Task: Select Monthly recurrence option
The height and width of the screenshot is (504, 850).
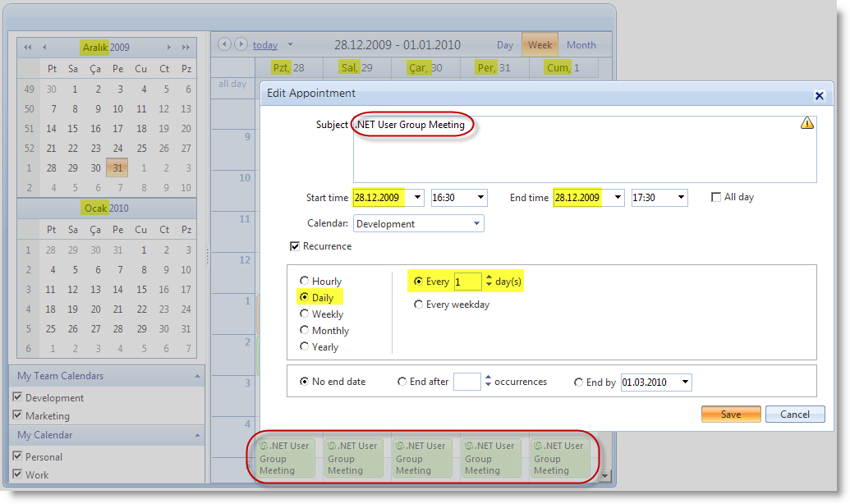Action: coord(304,330)
